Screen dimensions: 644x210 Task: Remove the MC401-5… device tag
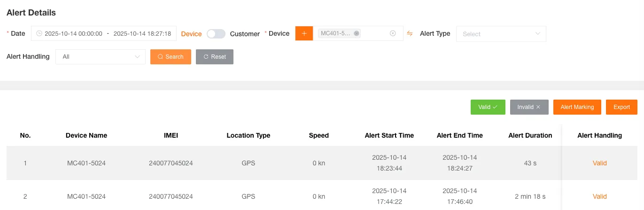pyautogui.click(x=357, y=33)
